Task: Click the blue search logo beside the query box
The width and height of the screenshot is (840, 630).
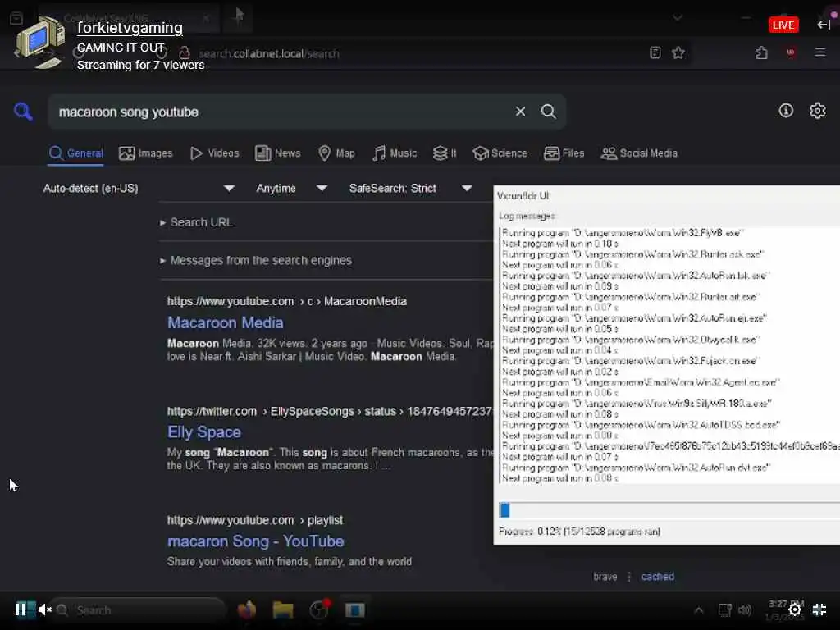Action: click(23, 112)
